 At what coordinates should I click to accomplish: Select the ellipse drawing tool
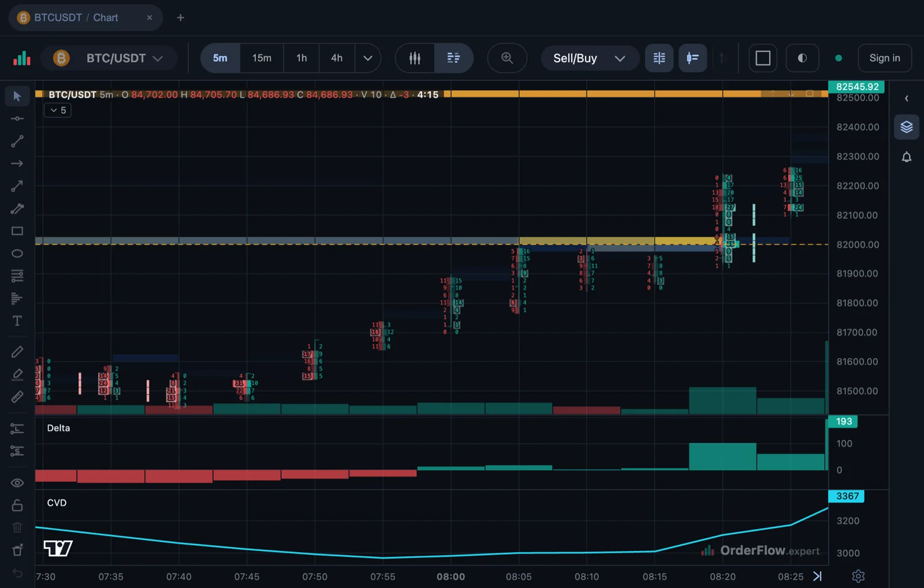point(17,254)
